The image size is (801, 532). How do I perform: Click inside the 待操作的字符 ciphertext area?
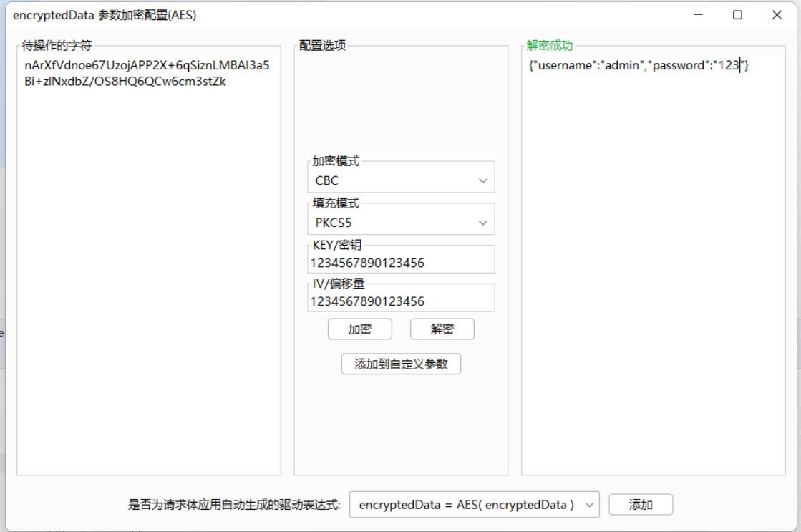coord(149,263)
